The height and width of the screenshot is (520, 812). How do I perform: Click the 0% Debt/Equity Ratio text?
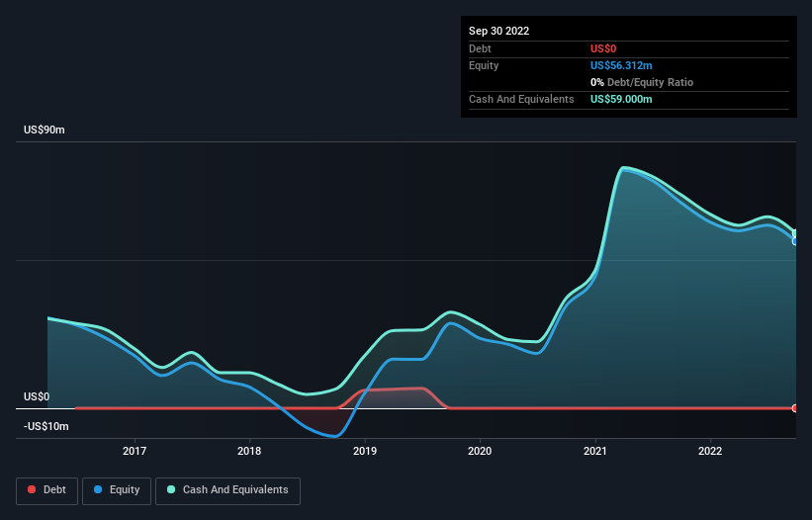click(x=642, y=82)
